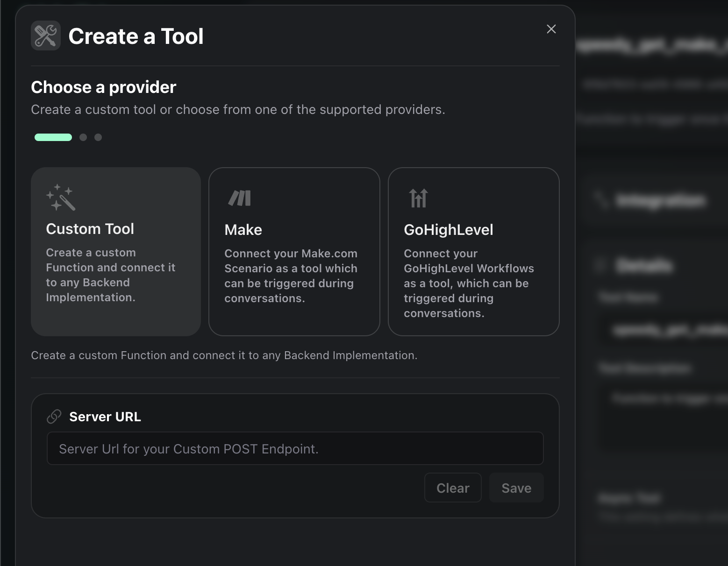Image resolution: width=728 pixels, height=566 pixels.
Task: Click the Make logo icon
Action: [x=240, y=198]
